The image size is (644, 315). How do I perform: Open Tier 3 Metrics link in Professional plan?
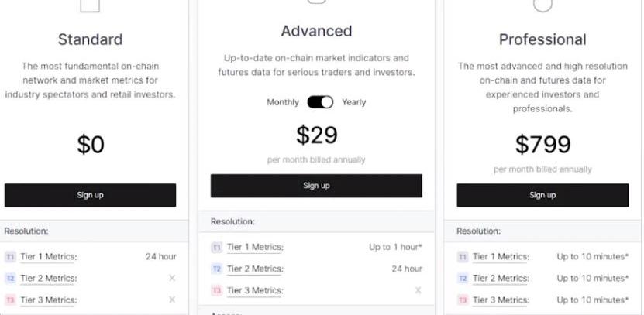click(501, 300)
